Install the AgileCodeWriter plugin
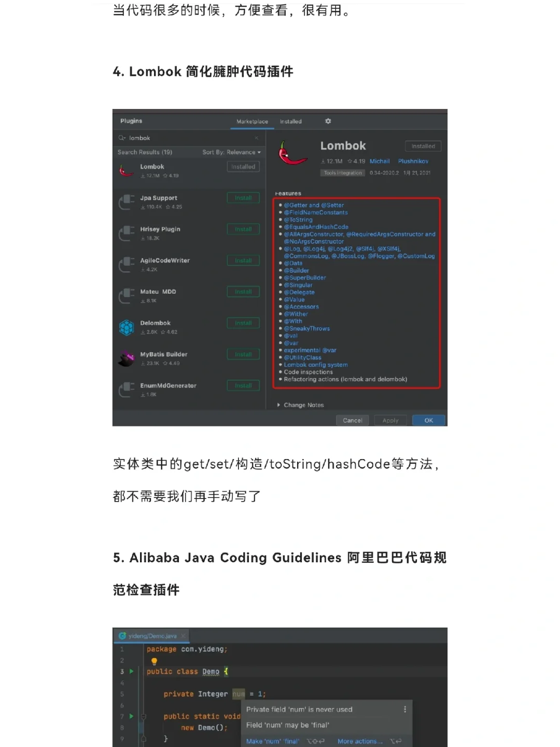Screen dimensions: 560x747 (243, 260)
